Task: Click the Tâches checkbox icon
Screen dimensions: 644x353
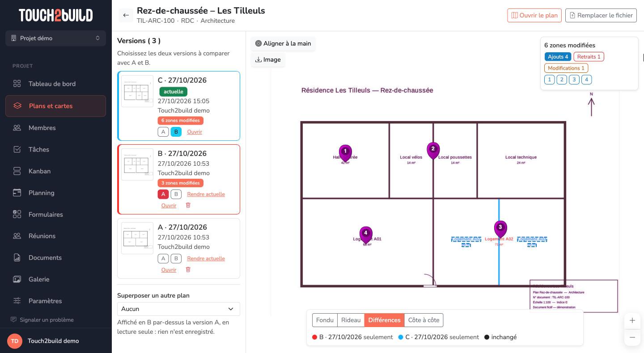Action: [17, 149]
